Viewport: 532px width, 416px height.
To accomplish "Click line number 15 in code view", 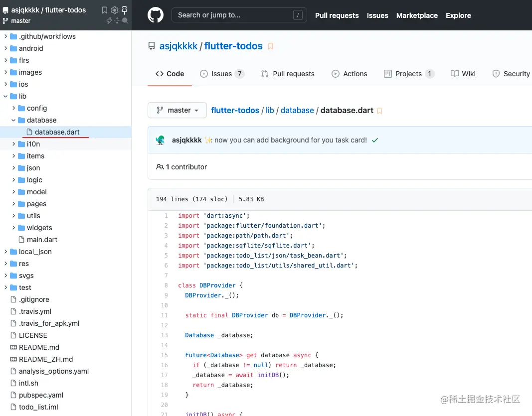I will click(x=165, y=355).
